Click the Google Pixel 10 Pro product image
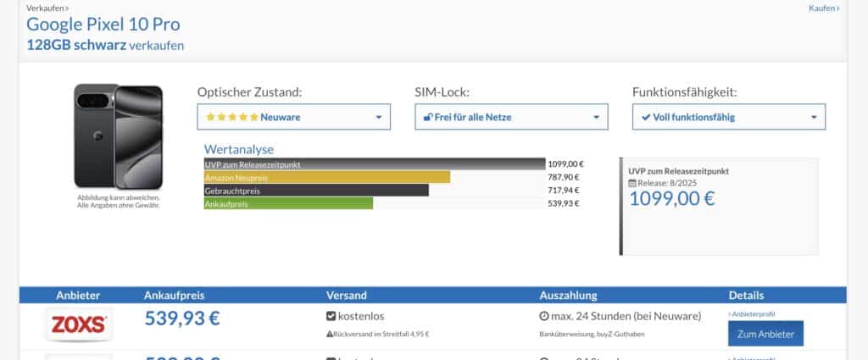The width and height of the screenshot is (868, 360). pyautogui.click(x=119, y=136)
